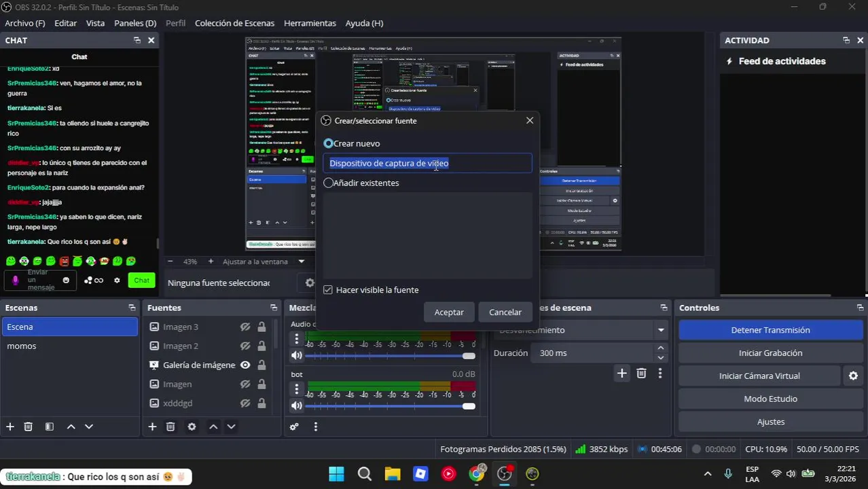Open Ajustes from the Controles panel

[x=770, y=422]
